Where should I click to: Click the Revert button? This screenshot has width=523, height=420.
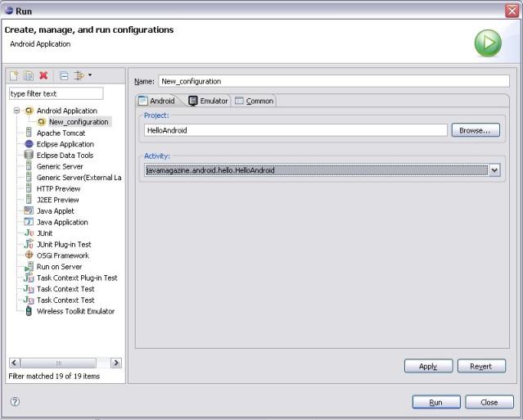pos(481,366)
